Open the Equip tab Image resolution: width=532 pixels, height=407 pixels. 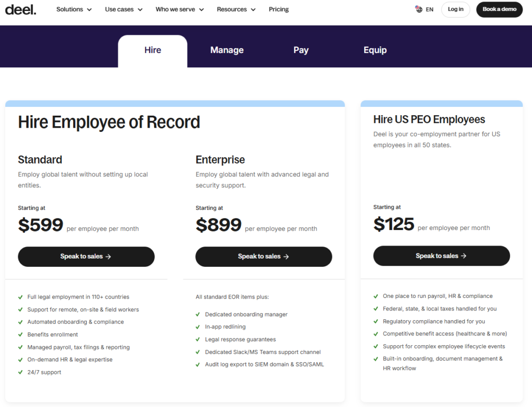click(375, 50)
